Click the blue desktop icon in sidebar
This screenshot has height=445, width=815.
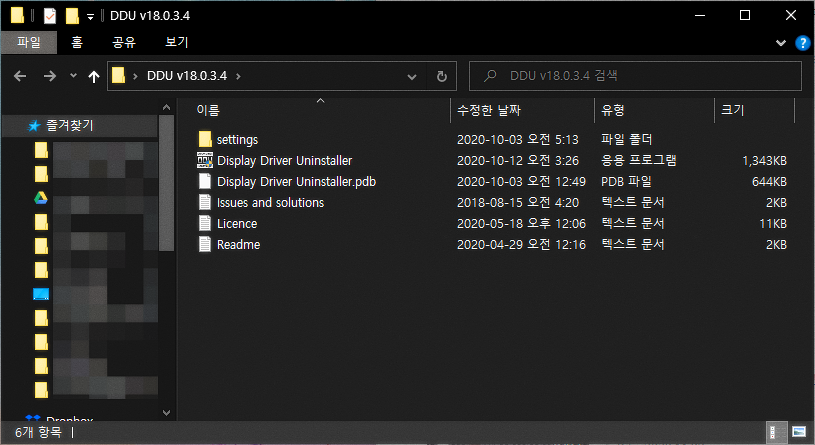click(41, 294)
